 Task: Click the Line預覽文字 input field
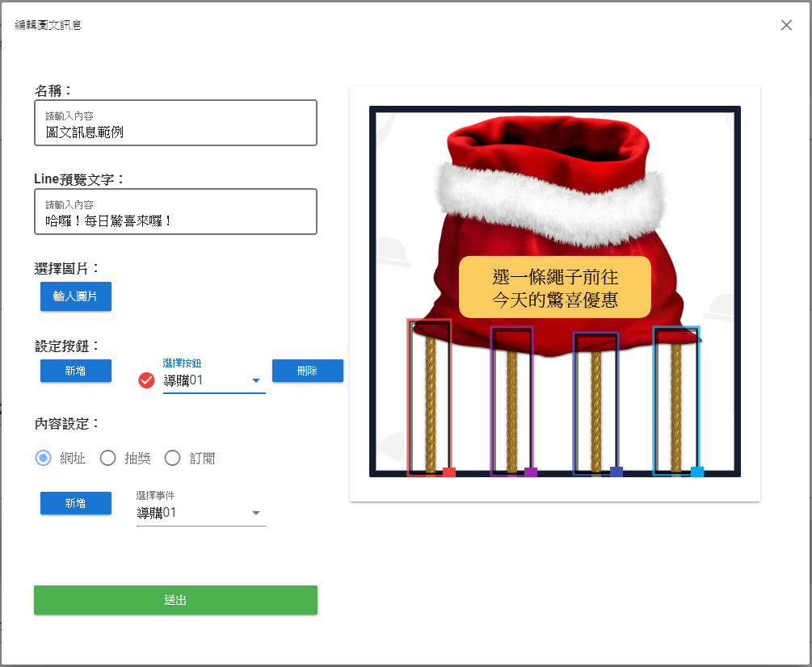pyautogui.click(x=175, y=212)
